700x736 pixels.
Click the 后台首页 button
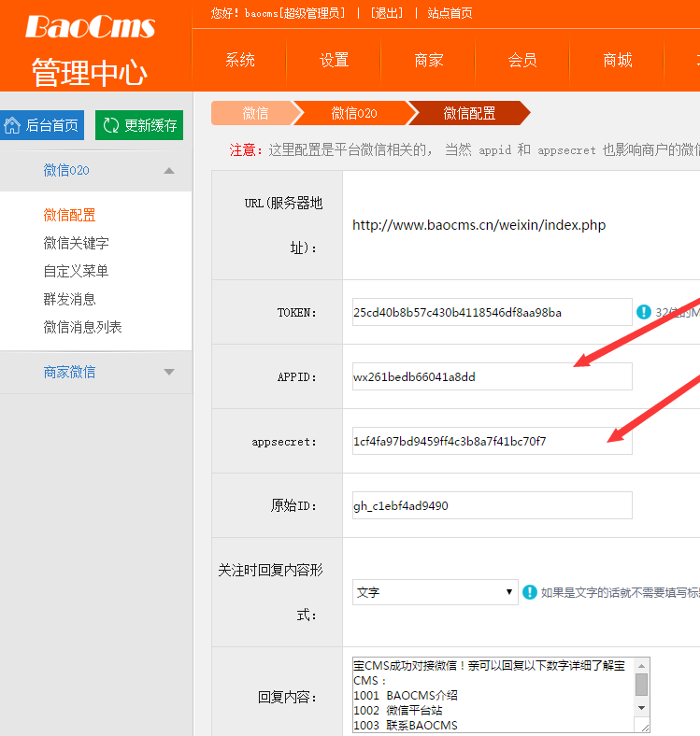tap(42, 125)
